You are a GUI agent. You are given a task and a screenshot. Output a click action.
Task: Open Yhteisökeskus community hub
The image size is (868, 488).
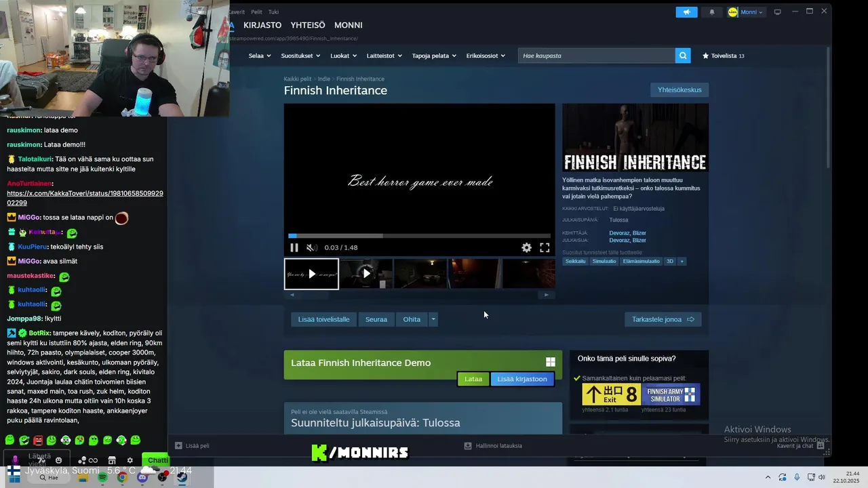point(679,89)
